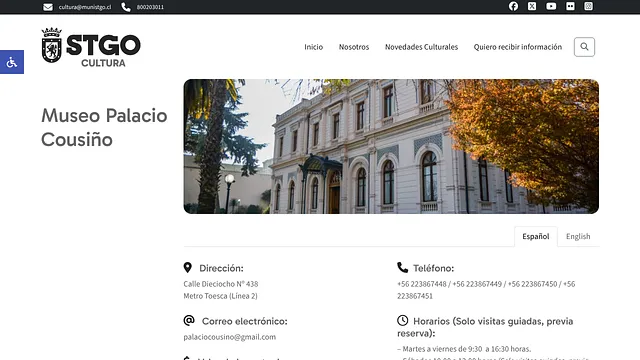Switch to the English language tab
The width and height of the screenshot is (640, 360).
tap(578, 236)
